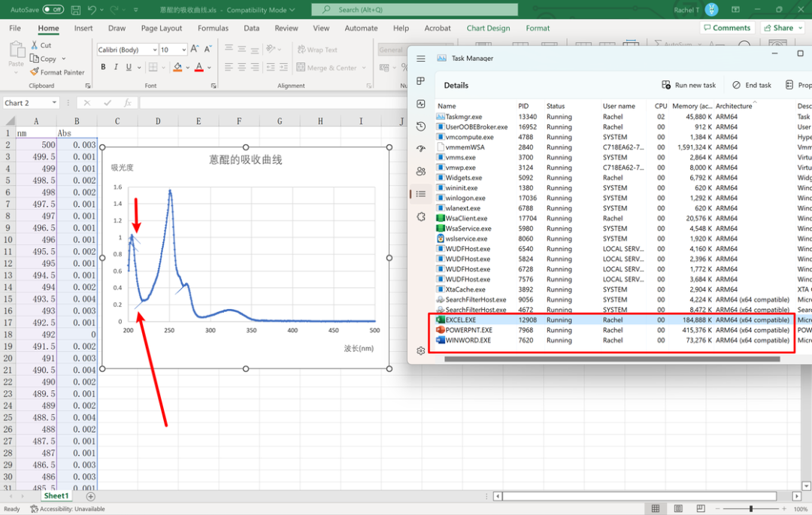Switch to the Insert tab
The height and width of the screenshot is (515, 812).
click(x=83, y=29)
